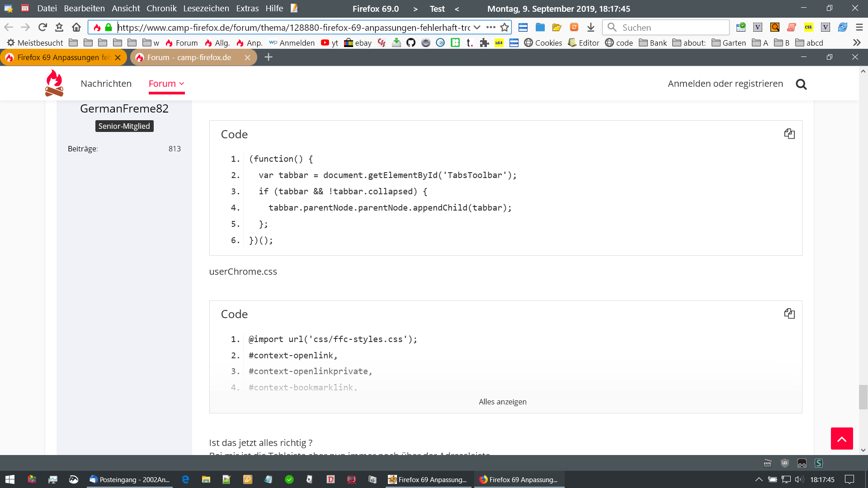Open the Lesezeichen menu

pyautogui.click(x=206, y=9)
